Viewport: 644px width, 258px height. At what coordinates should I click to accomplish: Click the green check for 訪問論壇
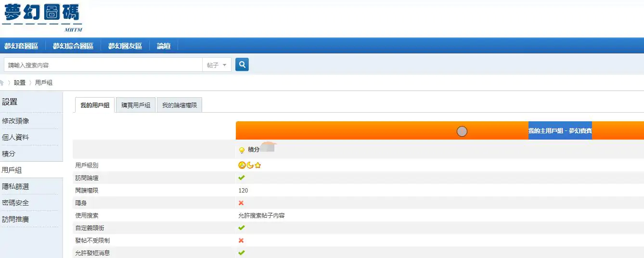coord(242,178)
